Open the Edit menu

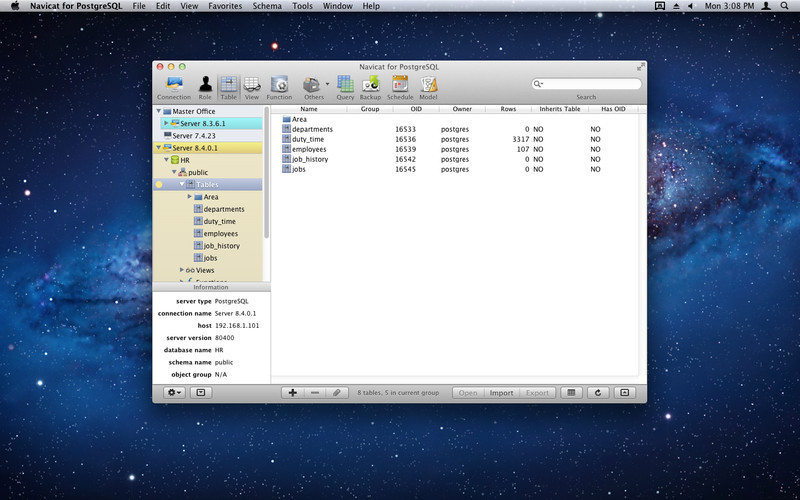[163, 6]
